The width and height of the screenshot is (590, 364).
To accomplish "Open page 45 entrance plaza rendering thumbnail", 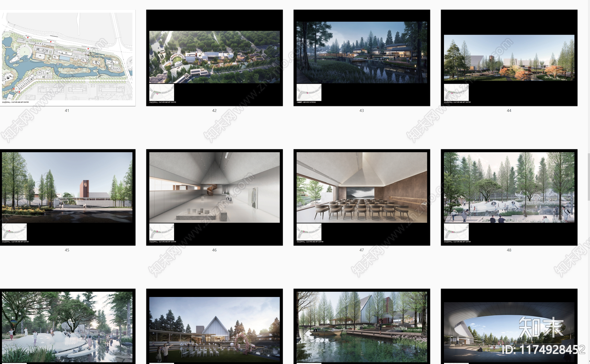I will [x=67, y=197].
